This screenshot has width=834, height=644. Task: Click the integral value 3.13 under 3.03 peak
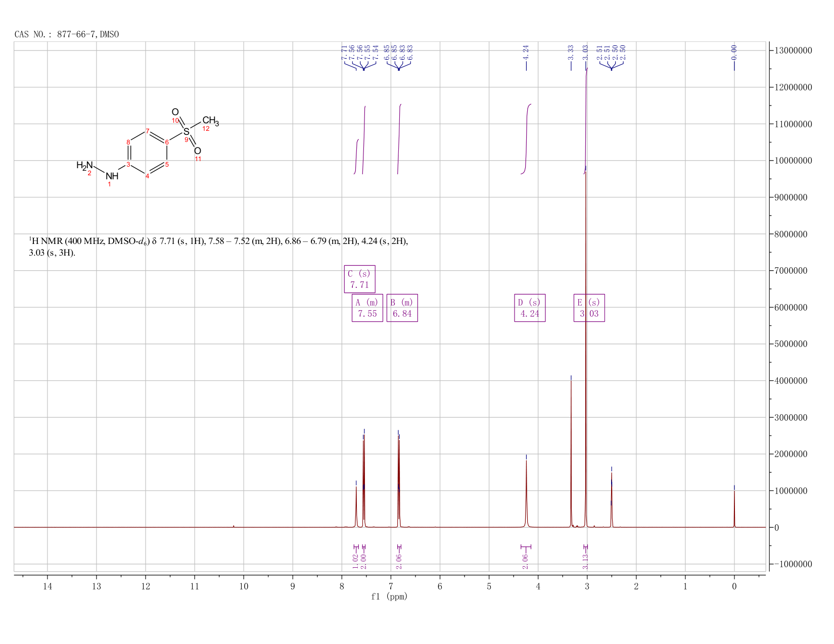click(585, 561)
